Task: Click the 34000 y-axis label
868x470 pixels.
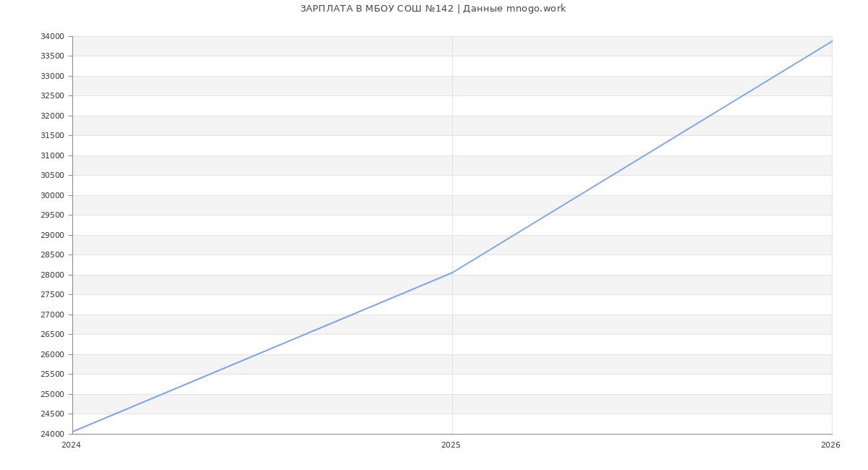Action: tap(52, 37)
